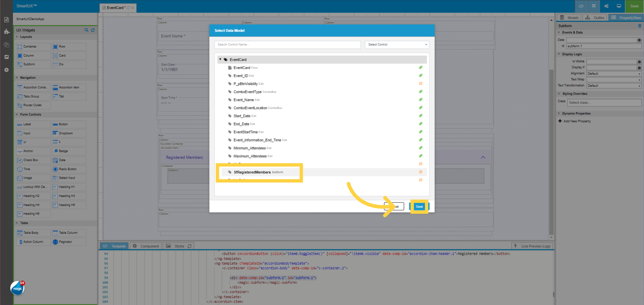Viewport: 644px width, 305px height.
Task: Toggle binding link for SfRegisteredMembers
Action: [x=421, y=172]
